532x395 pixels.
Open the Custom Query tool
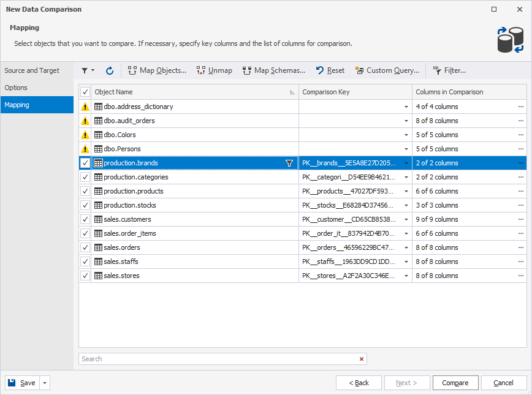tap(387, 70)
